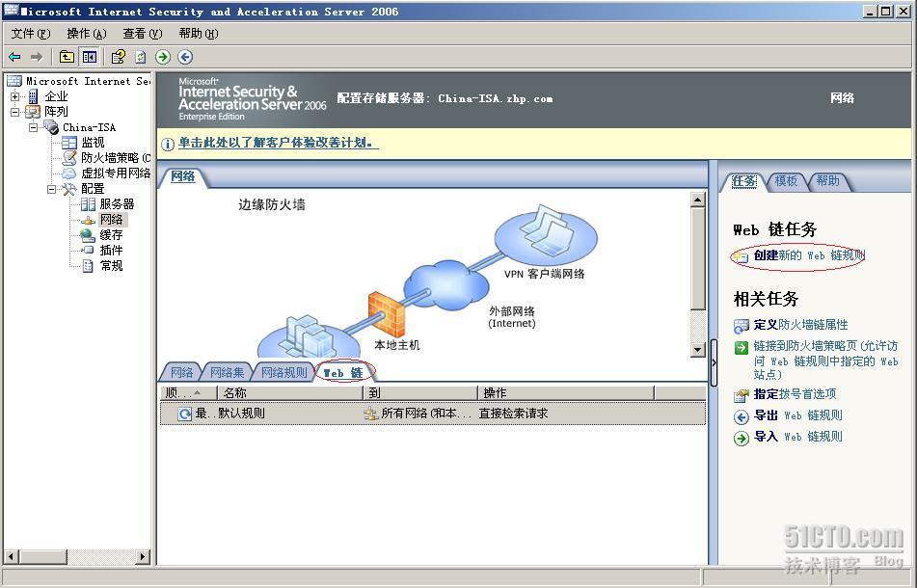Click the 服务器 icon in tree
This screenshot has height=588, width=917.
88,204
